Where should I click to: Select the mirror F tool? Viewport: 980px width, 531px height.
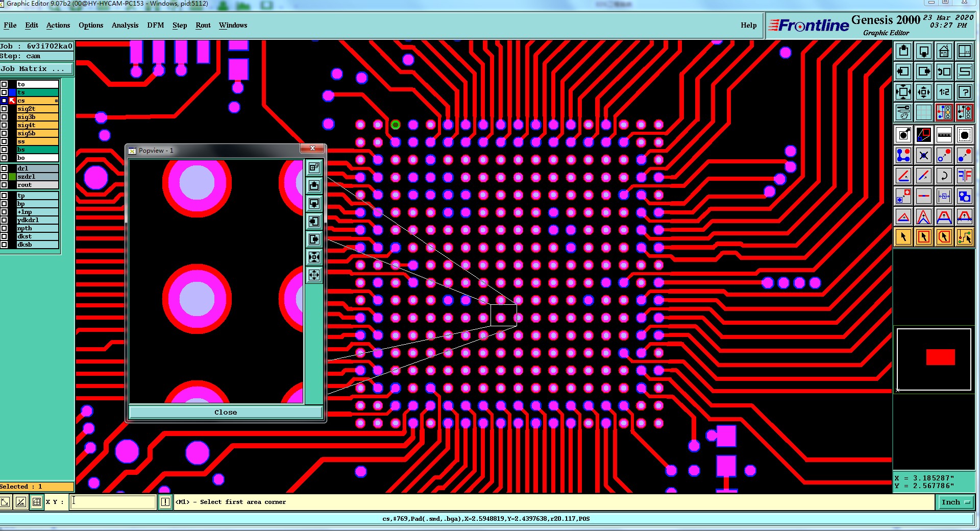point(965,176)
